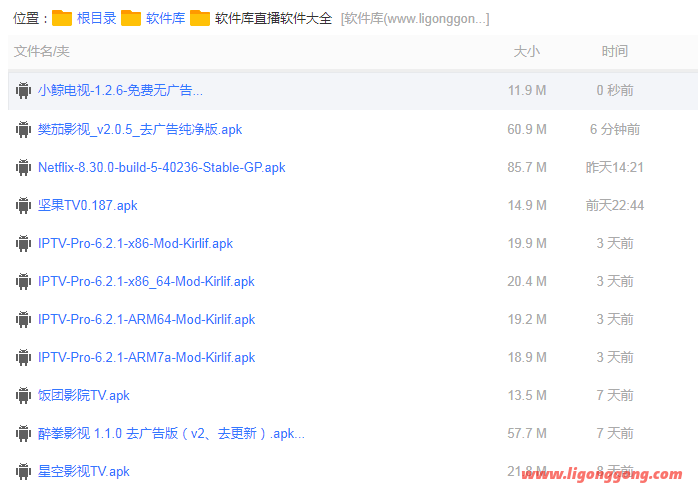Go to 根目录 in breadcrumb
This screenshot has width=698, height=495.
tap(97, 18)
